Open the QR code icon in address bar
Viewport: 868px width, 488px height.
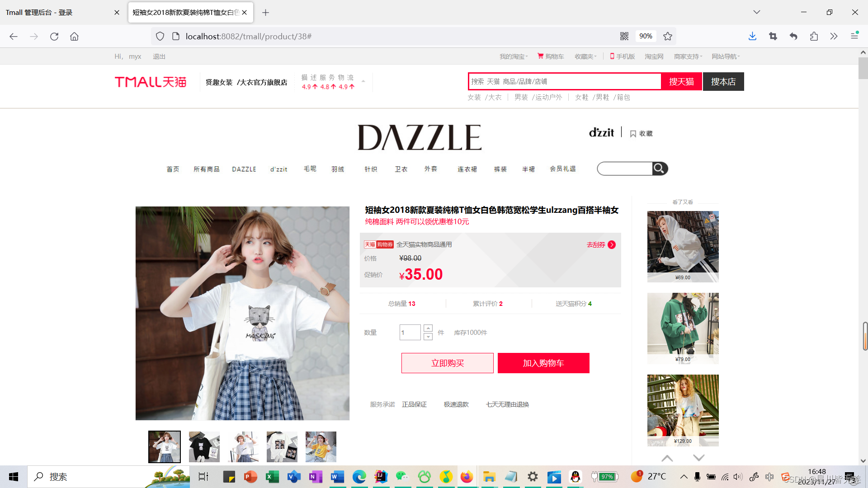point(624,36)
